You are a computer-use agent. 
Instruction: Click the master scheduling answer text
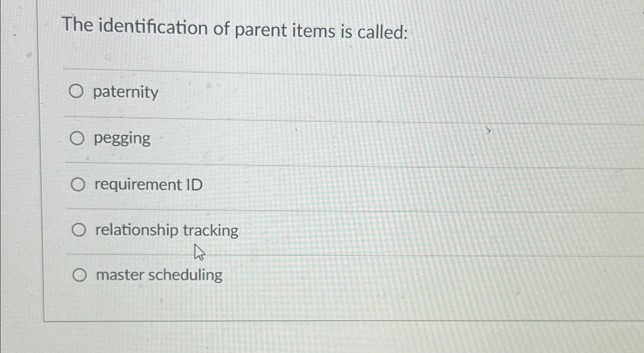click(158, 275)
